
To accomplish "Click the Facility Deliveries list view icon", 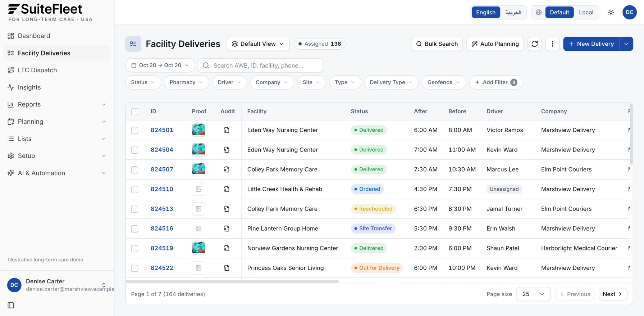I will point(133,44).
